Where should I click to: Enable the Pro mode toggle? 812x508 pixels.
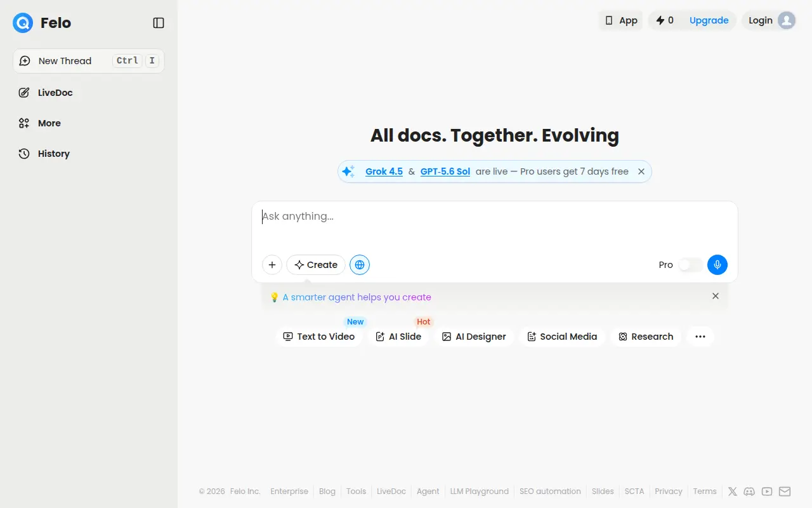tap(690, 265)
